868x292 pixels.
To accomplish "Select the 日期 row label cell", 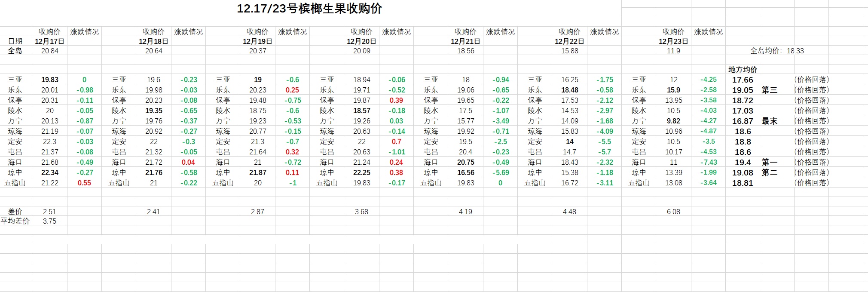I will point(15,41).
